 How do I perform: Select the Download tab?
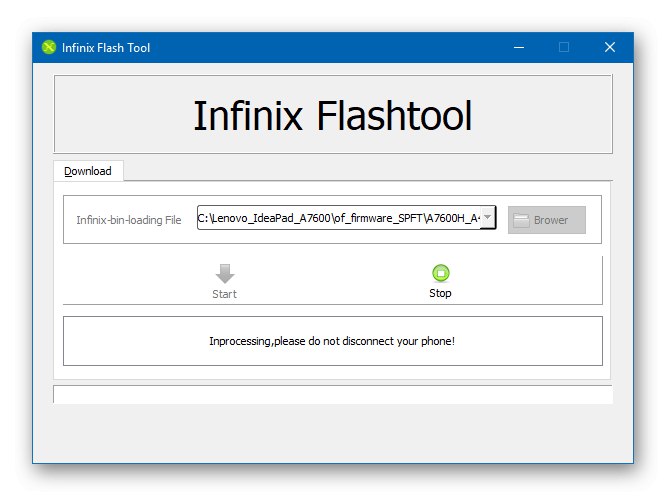[88, 171]
